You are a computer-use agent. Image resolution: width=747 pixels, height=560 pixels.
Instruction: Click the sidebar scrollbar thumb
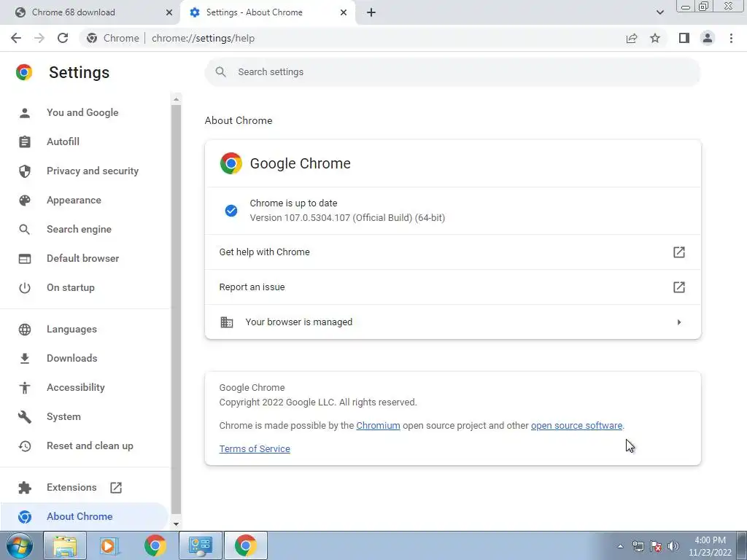point(177,309)
